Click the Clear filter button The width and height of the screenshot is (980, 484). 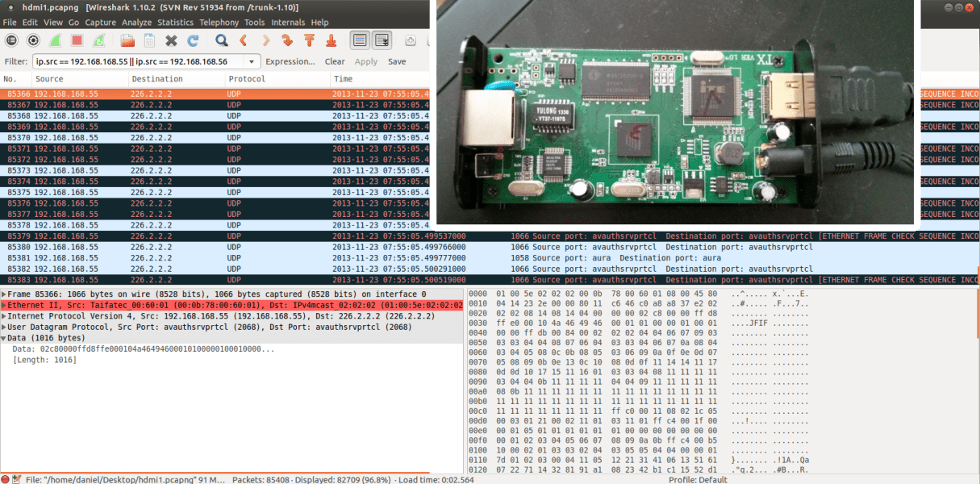[x=335, y=61]
